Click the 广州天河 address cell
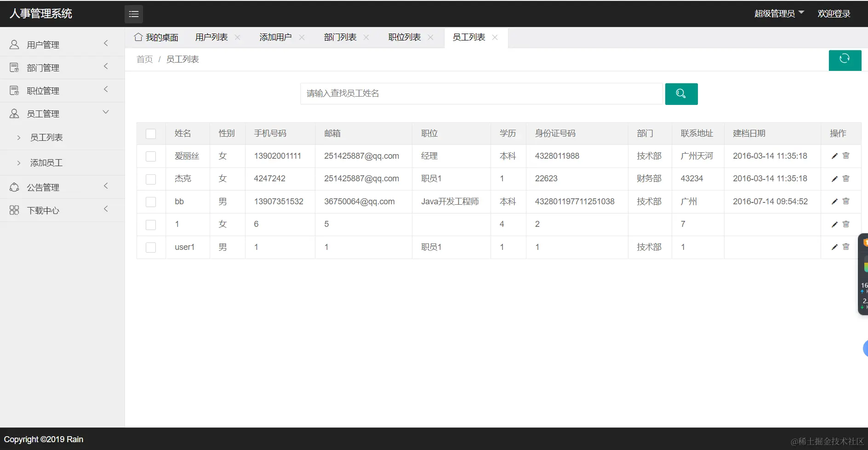The image size is (868, 450). coord(697,156)
